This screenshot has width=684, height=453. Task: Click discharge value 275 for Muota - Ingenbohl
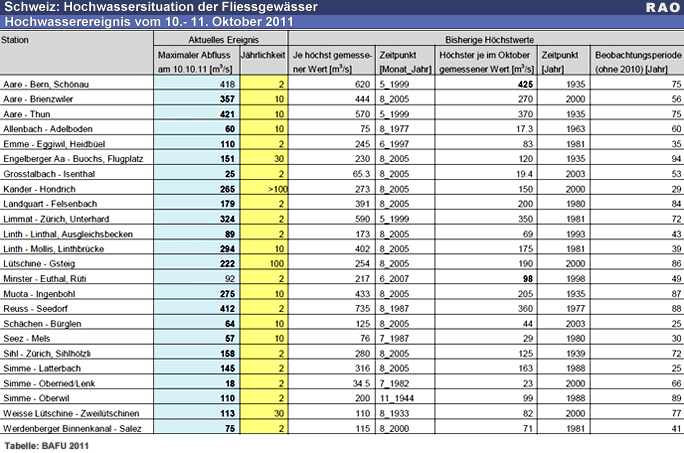227,294
